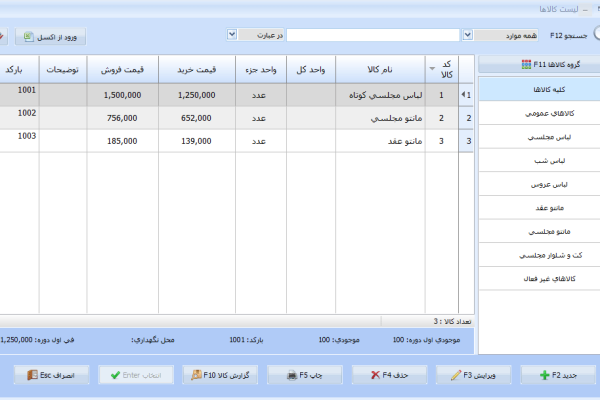Click the report icon on گزارش کالا F10

196,375
